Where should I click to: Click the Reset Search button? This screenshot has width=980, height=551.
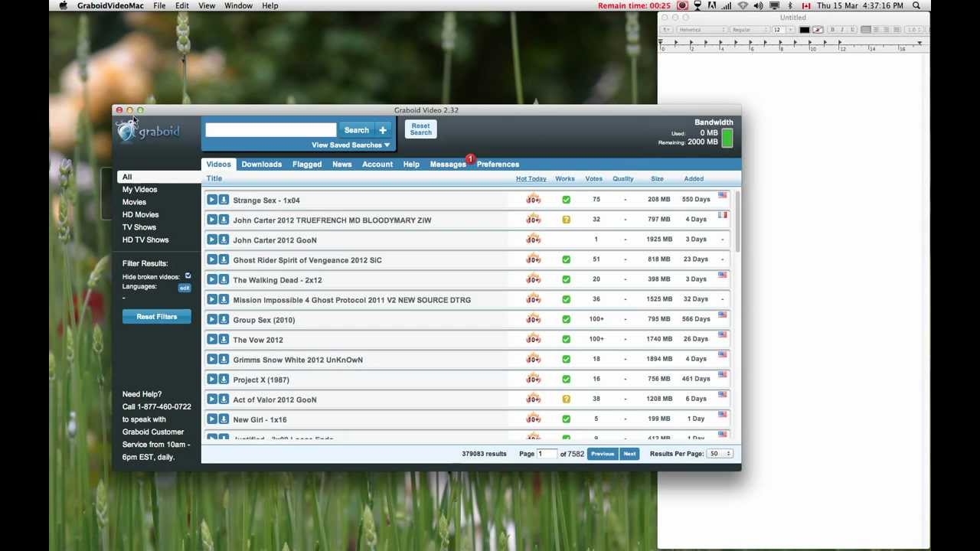[x=420, y=129]
